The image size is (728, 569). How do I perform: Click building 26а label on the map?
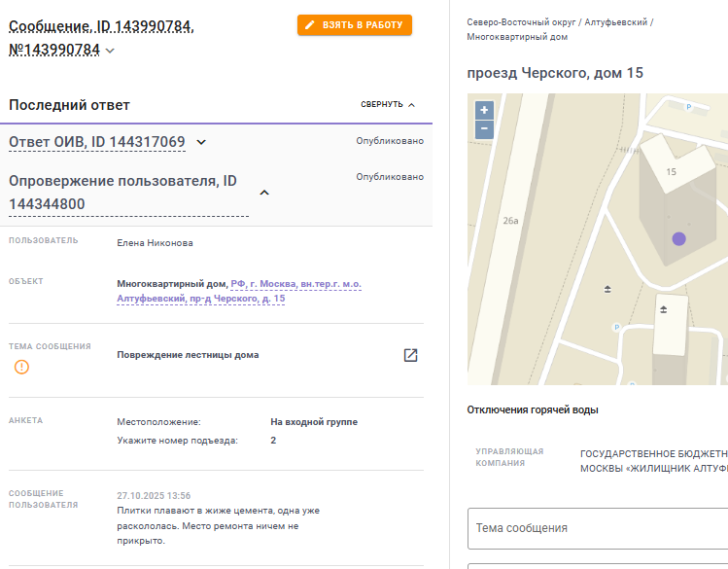click(x=510, y=221)
